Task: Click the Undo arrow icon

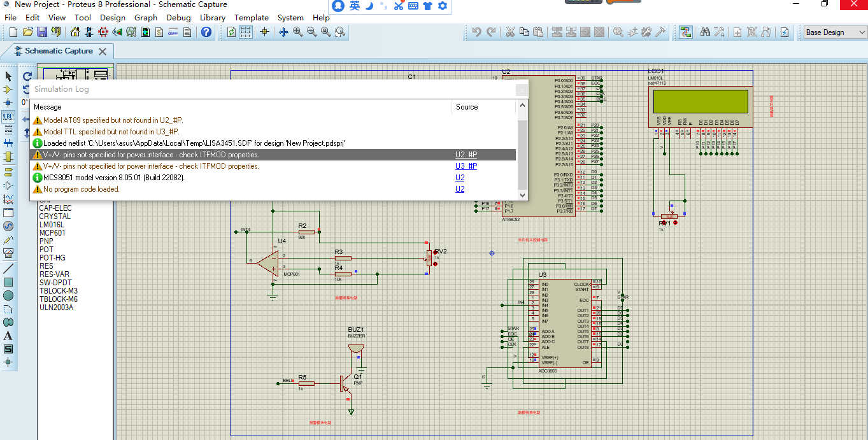Action: [x=476, y=32]
